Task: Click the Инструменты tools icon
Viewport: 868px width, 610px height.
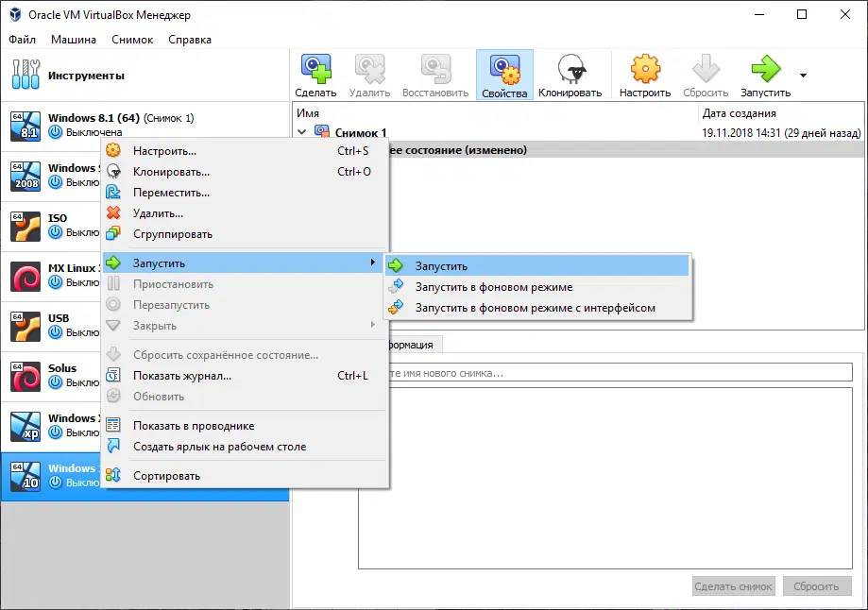Action: (26, 75)
